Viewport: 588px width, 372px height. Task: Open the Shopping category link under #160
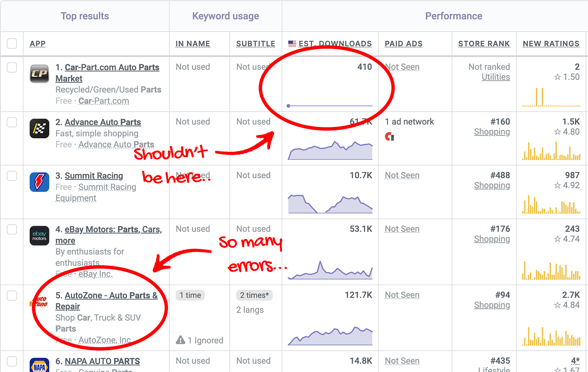tap(492, 132)
